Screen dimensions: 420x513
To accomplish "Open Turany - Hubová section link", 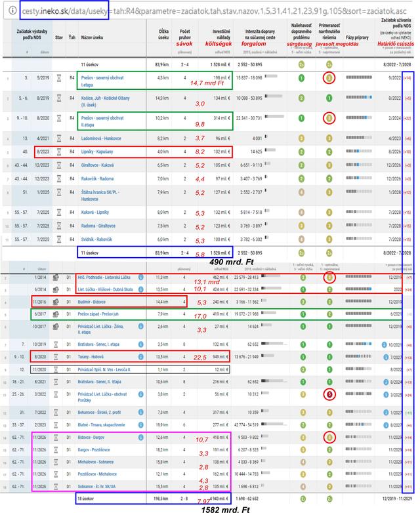I will point(91,357).
